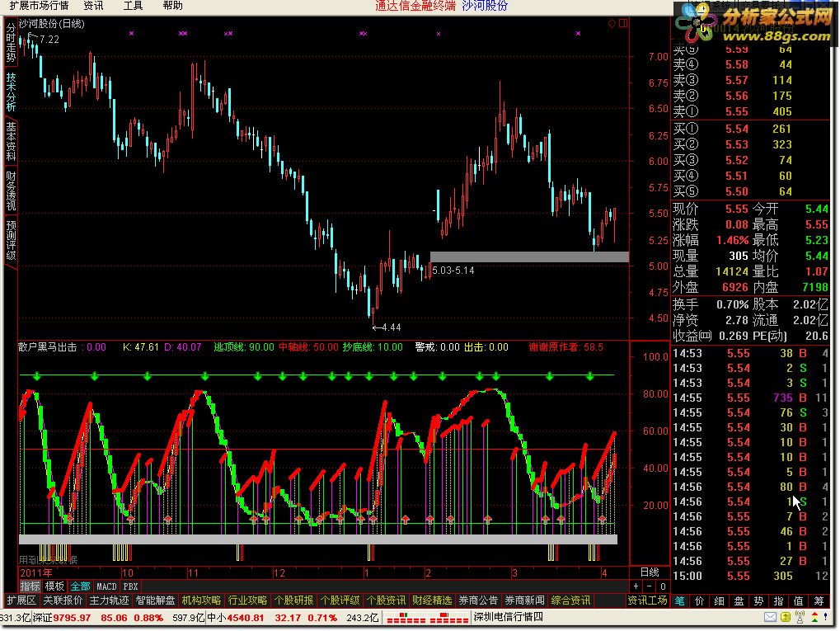Click the diamond icon atop the chart
This screenshot has height=631, width=840.
pyautogui.click(x=612, y=24)
